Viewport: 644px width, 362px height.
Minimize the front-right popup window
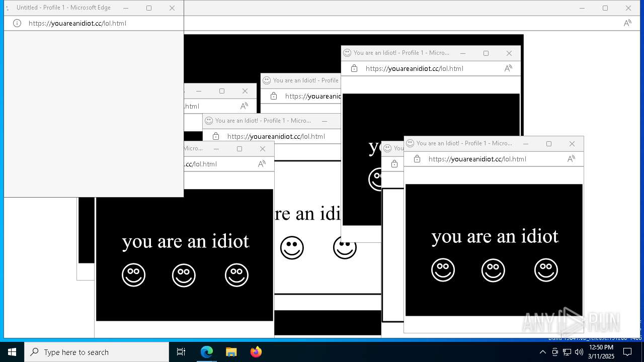[x=526, y=143]
